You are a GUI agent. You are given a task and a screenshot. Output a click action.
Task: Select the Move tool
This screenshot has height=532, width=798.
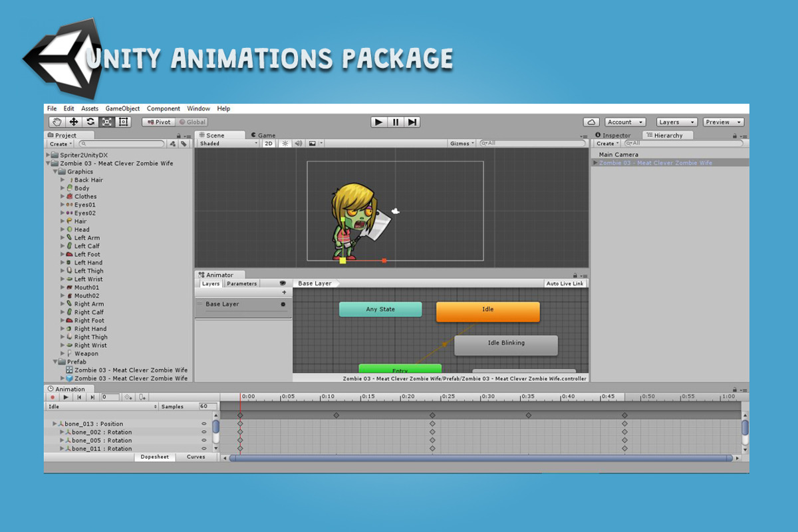tap(74, 122)
